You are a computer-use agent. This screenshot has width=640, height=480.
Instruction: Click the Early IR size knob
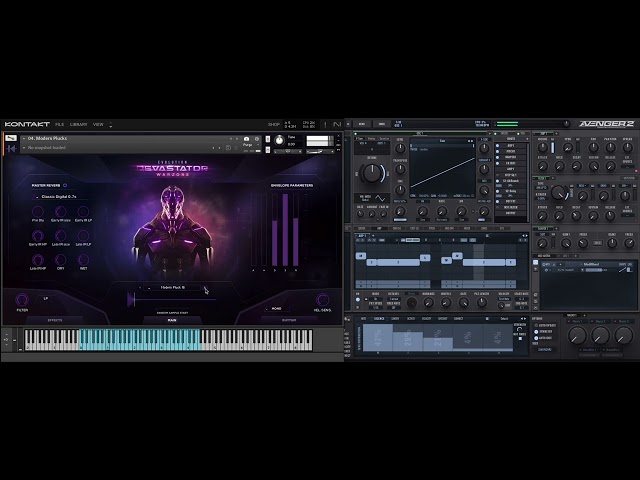60,211
